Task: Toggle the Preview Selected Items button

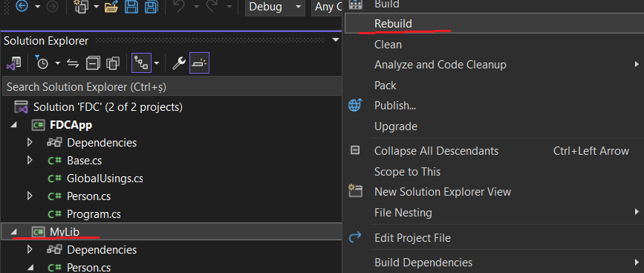Action: 200,63
